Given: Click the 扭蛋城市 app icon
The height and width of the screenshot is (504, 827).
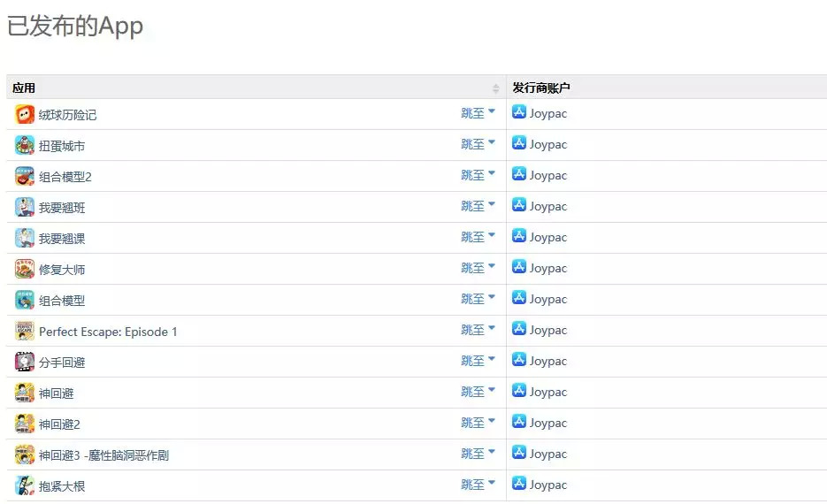Looking at the screenshot, I should (x=25, y=145).
